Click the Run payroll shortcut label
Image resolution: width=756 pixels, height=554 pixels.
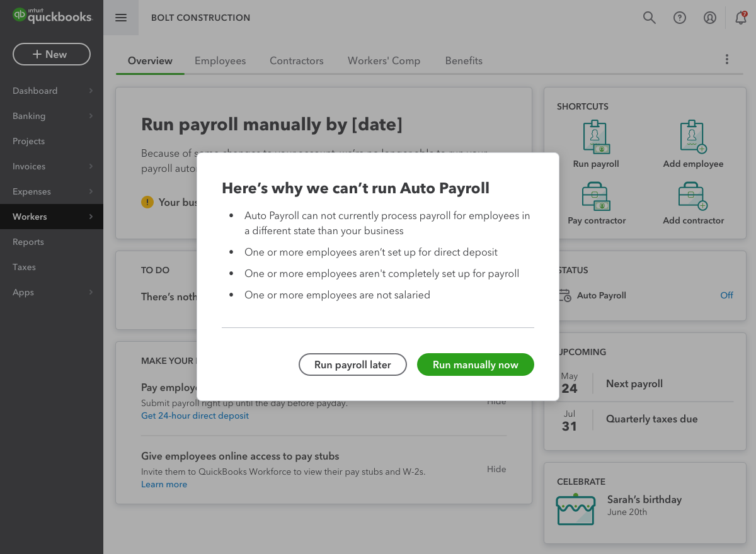tap(596, 164)
